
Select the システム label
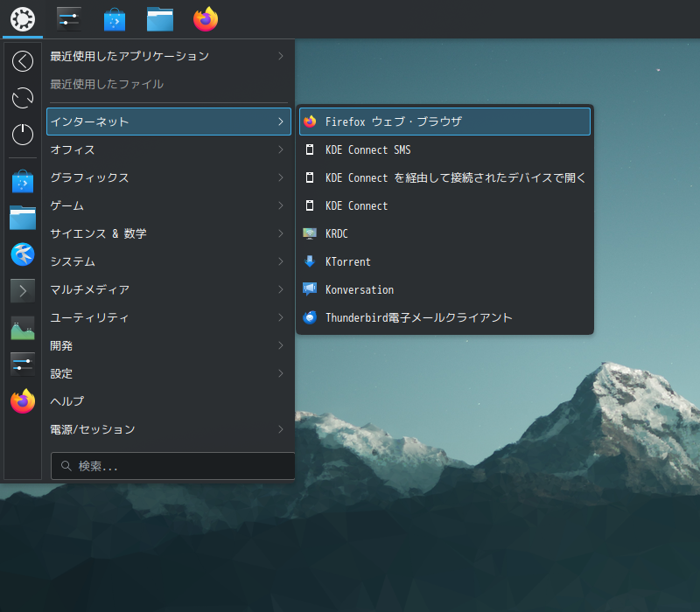[73, 261]
